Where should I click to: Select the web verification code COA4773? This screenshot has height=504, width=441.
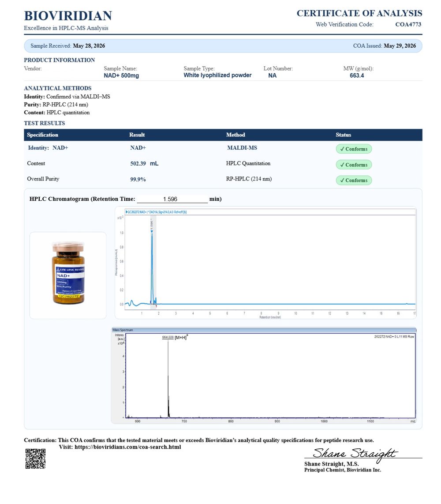click(x=408, y=24)
